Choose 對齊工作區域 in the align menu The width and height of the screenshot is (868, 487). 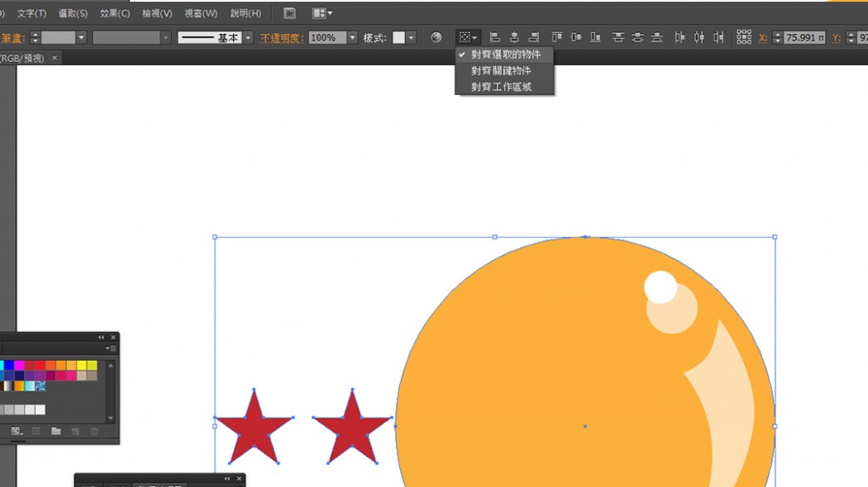pyautogui.click(x=504, y=86)
